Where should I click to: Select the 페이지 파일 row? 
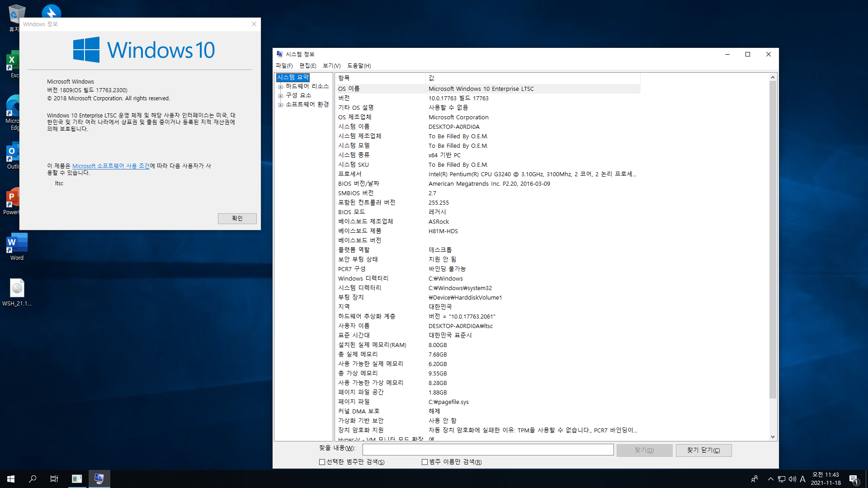488,402
